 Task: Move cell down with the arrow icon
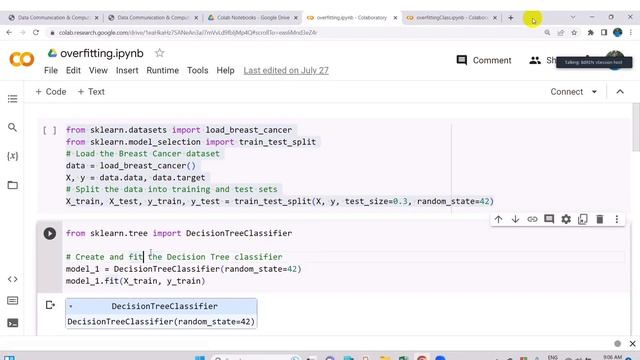pos(515,219)
